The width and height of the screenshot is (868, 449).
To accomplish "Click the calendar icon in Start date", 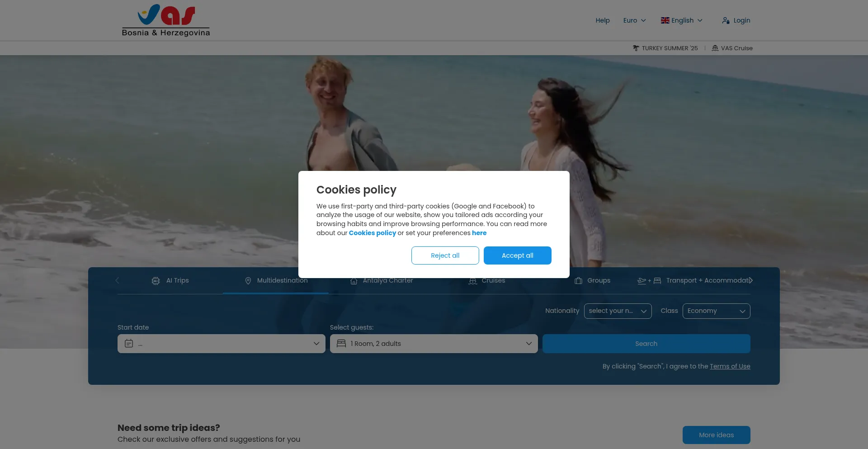I will coord(129,344).
